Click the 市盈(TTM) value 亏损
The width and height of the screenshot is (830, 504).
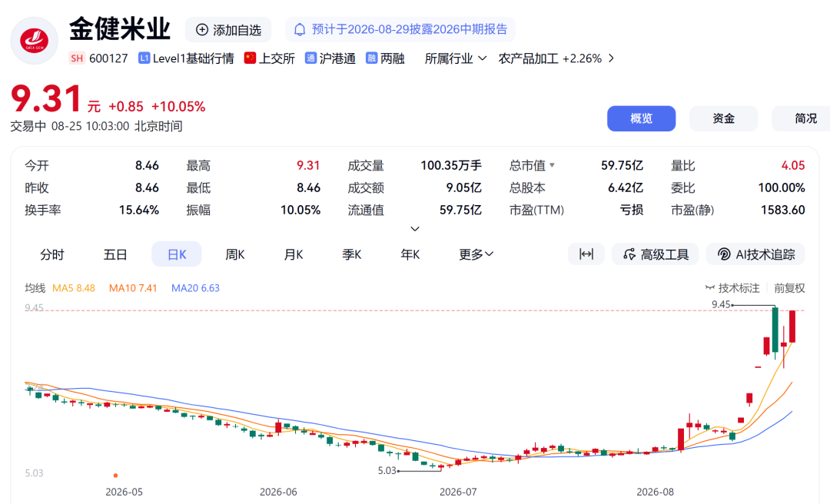point(632,210)
